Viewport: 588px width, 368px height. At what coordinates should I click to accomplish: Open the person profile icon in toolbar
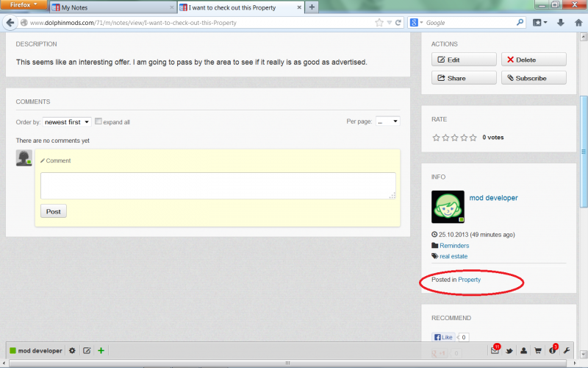tap(523, 351)
